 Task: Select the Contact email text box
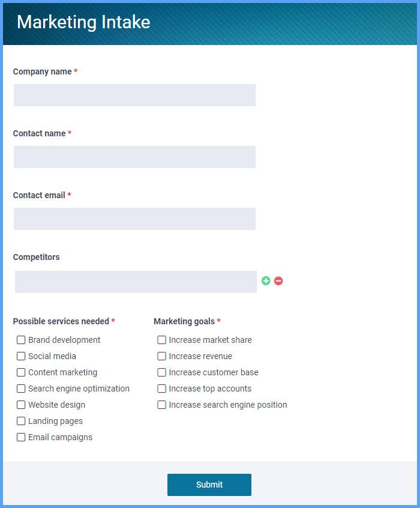pyautogui.click(x=134, y=219)
